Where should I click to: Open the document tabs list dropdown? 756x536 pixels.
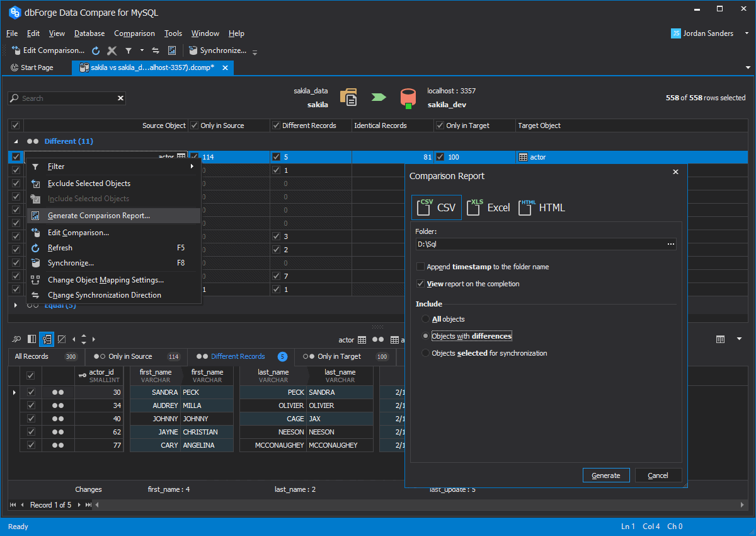[748, 67]
